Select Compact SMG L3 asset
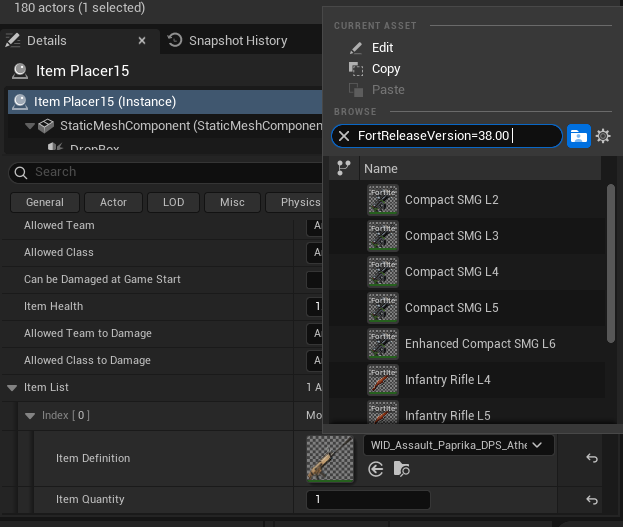Screen dimensions: 623x527 point(467,236)
